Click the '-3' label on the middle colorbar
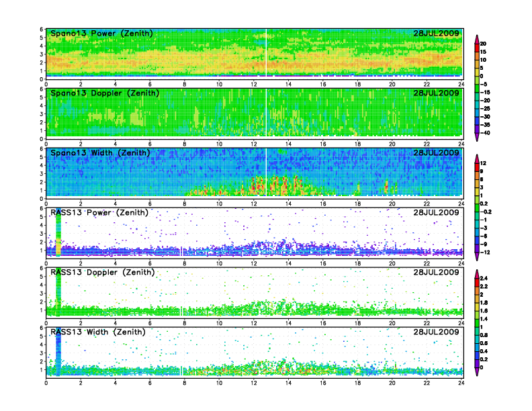This screenshot has width=532, height=411. [484, 228]
